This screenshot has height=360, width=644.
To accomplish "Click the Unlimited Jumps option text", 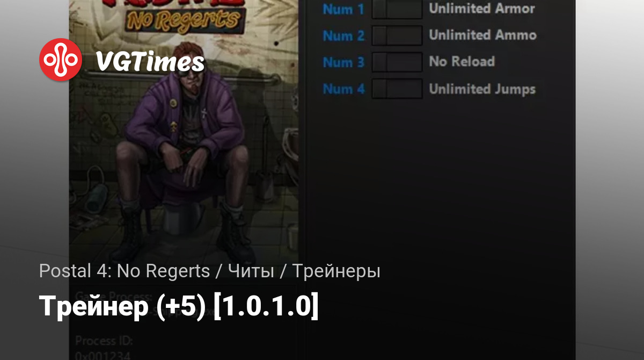I will (482, 89).
